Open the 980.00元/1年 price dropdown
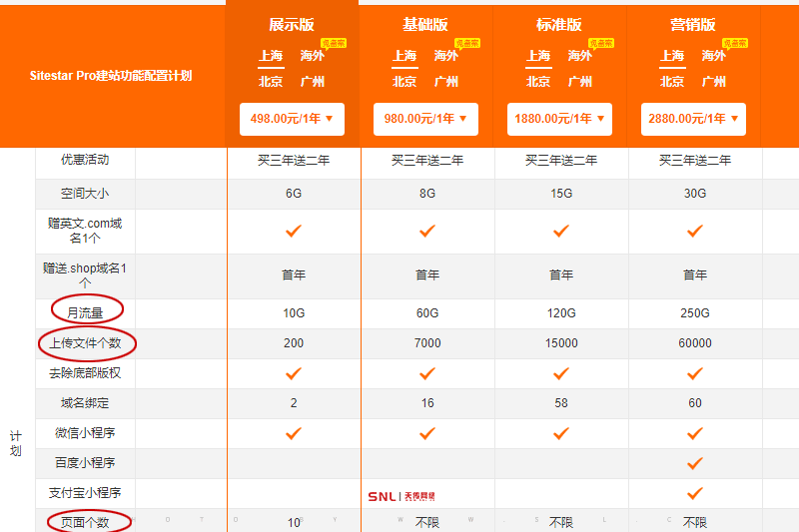Viewport: 799px width, 532px height. 425,119
